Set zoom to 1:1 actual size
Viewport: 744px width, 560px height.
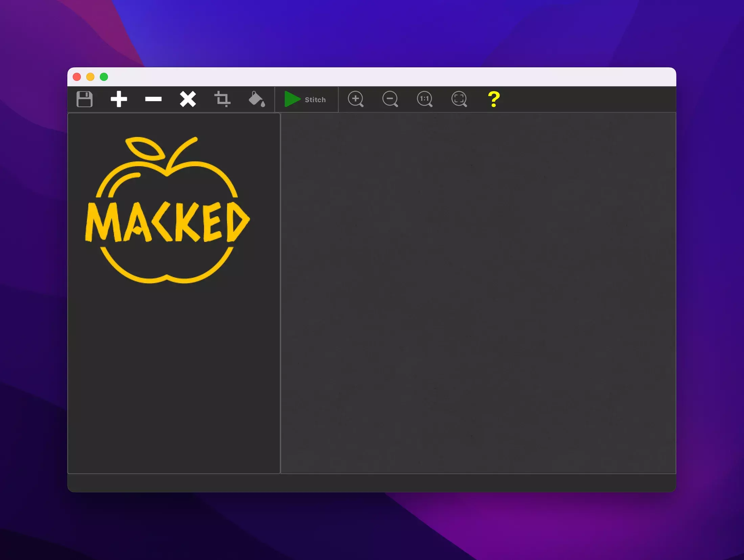pos(425,99)
